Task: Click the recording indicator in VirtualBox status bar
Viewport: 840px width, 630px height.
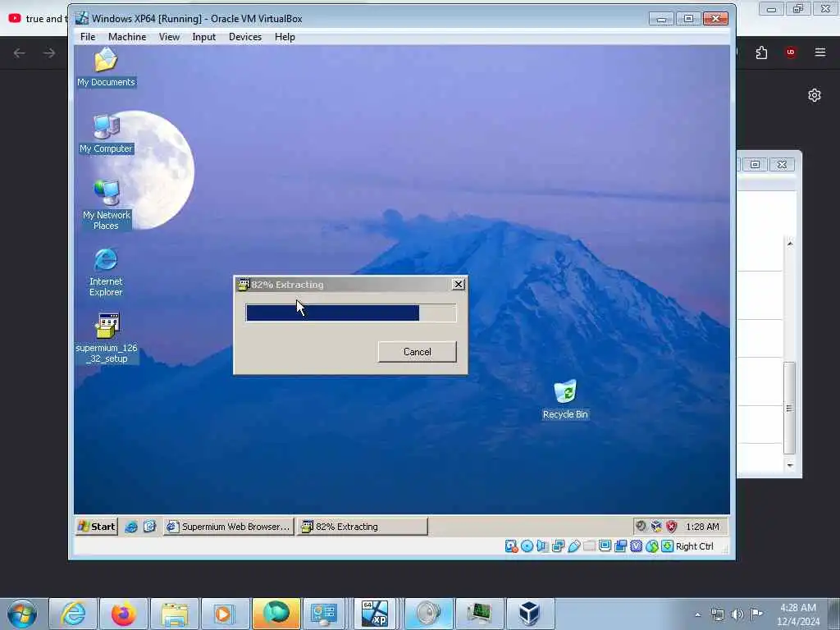Action: (620, 546)
